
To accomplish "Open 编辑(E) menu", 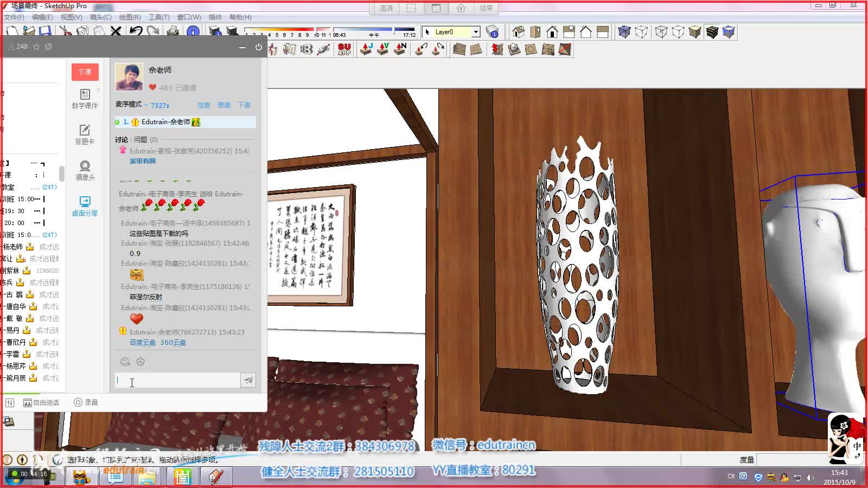I will [42, 17].
